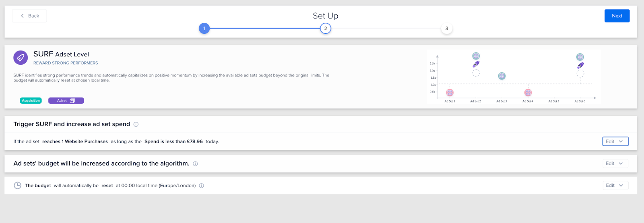
Task: Click the purple SURF rocket icon
Action: [x=21, y=57]
